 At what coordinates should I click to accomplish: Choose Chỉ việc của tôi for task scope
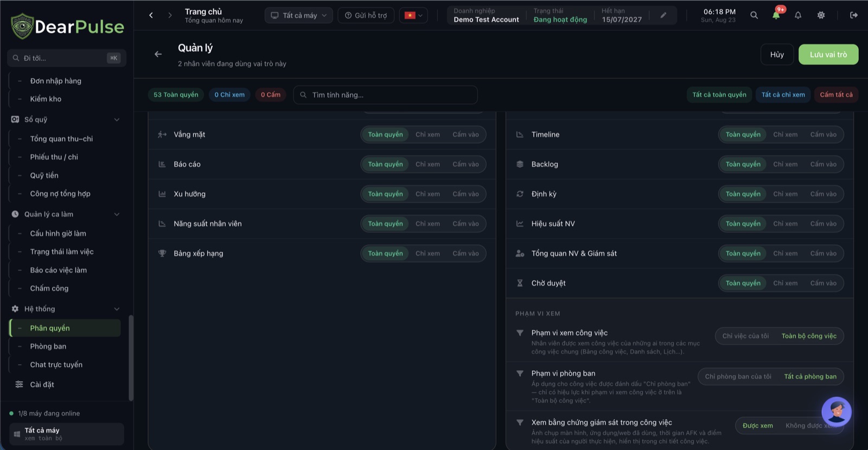(745, 336)
